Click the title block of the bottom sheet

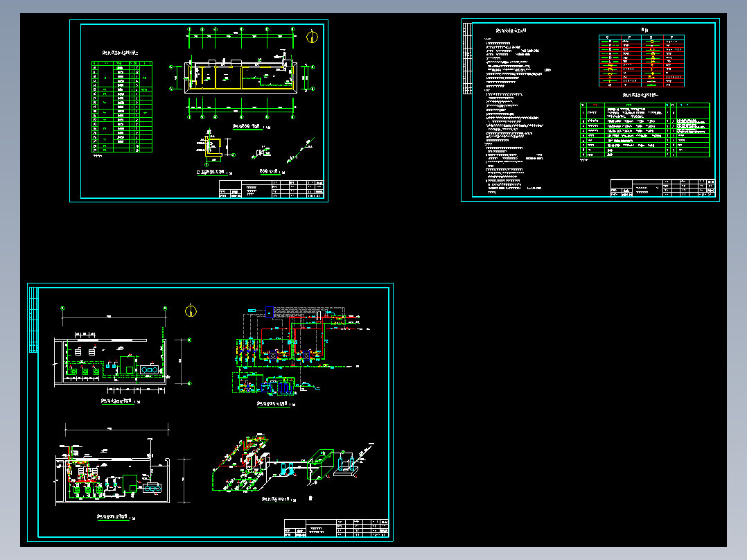click(336, 528)
